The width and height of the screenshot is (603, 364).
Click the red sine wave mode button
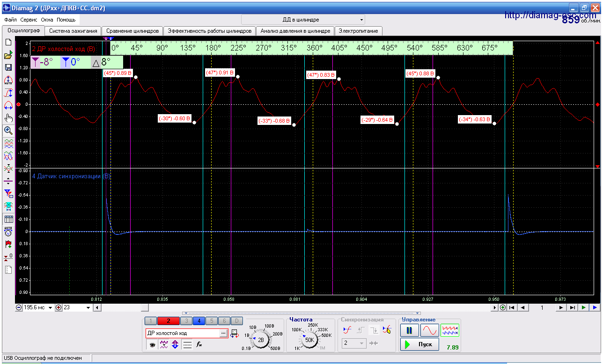(x=429, y=330)
